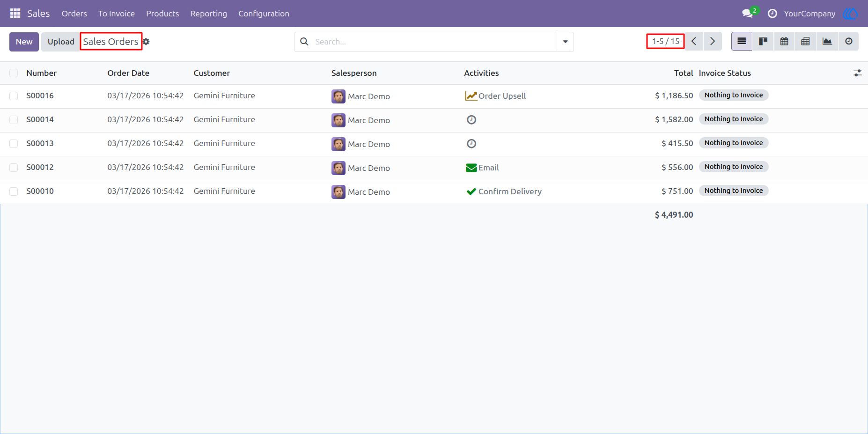Switch to list view

click(x=742, y=41)
